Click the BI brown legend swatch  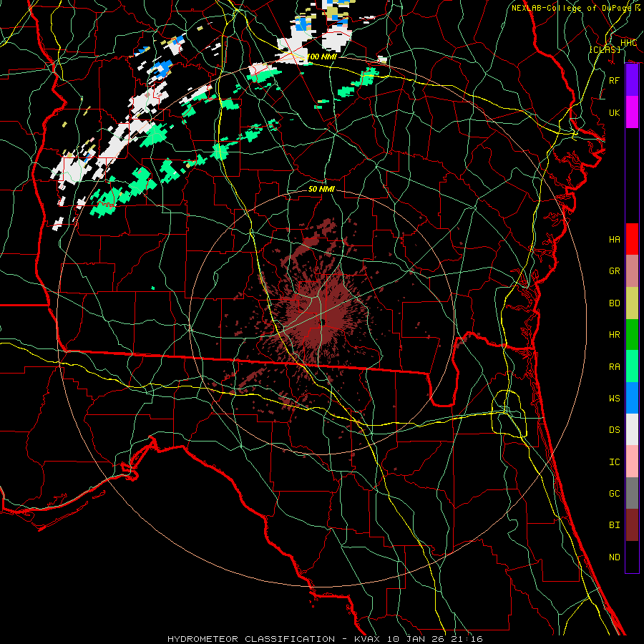[632, 525]
